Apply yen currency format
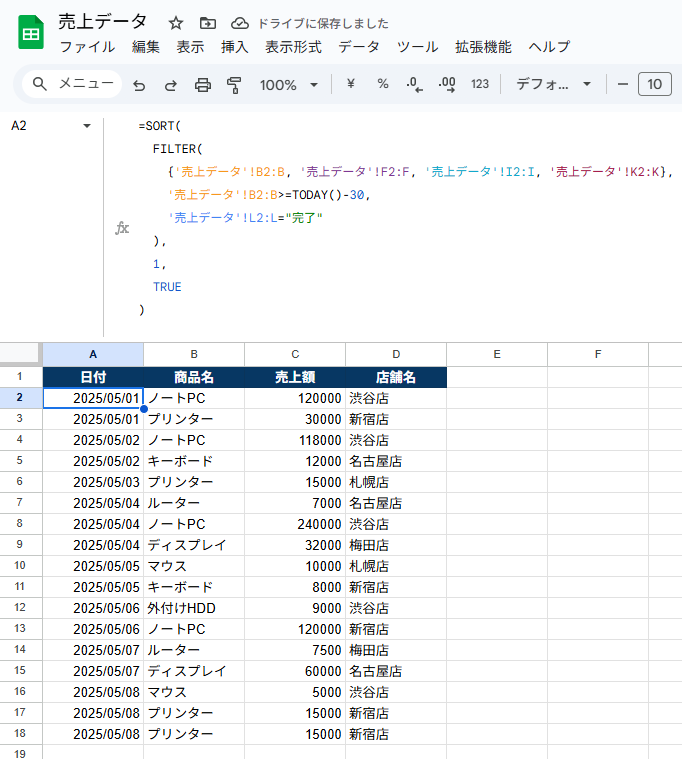The width and height of the screenshot is (682, 759). [350, 84]
